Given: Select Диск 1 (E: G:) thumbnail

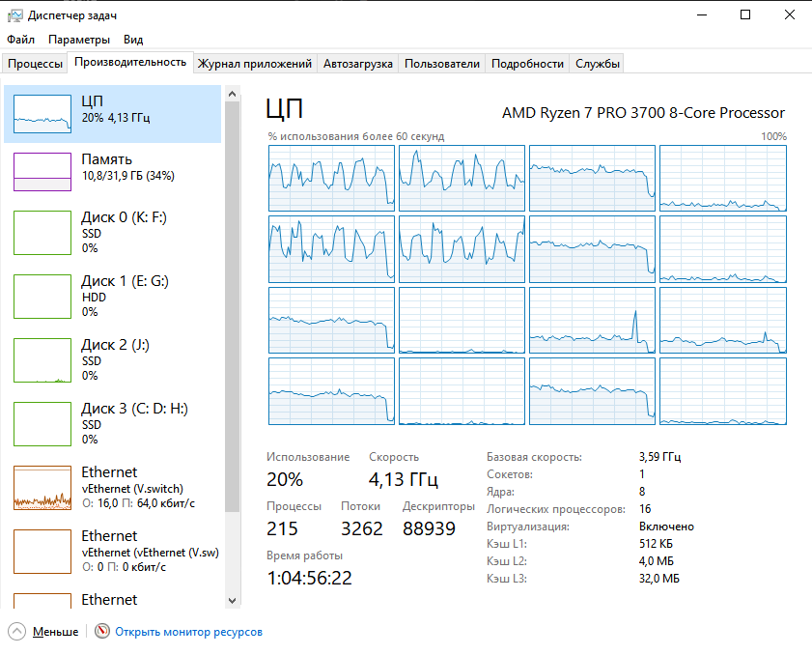Looking at the screenshot, I should (42, 297).
